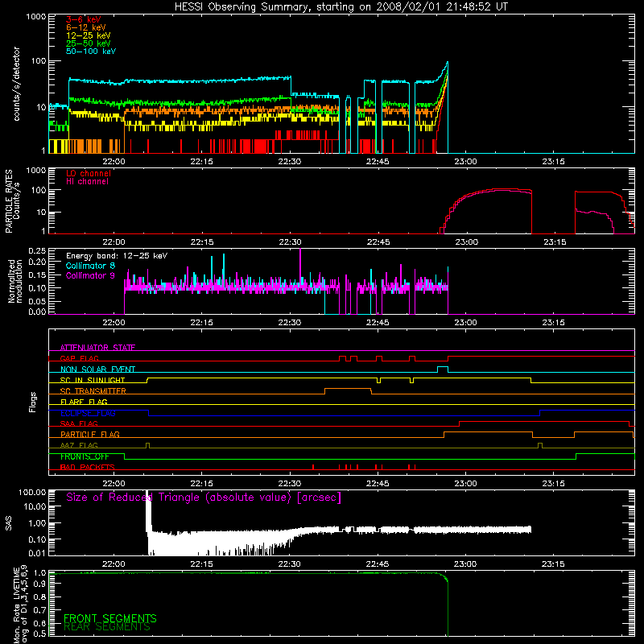
Task: Click the SAA_FLAG label
Action: 79,423
